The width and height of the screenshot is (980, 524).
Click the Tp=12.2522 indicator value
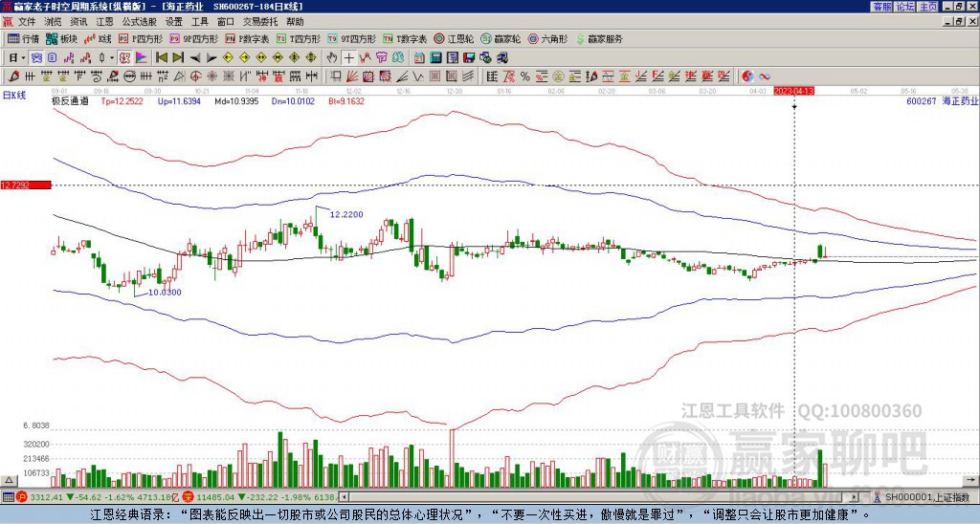point(122,100)
